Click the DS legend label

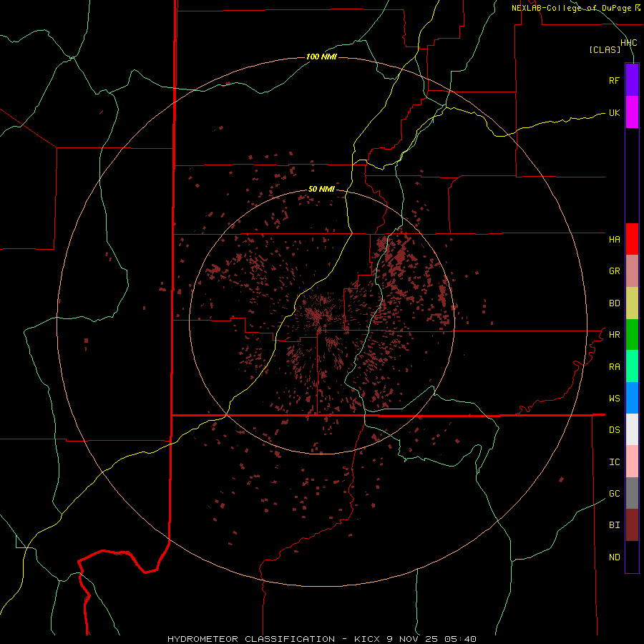[614, 429]
